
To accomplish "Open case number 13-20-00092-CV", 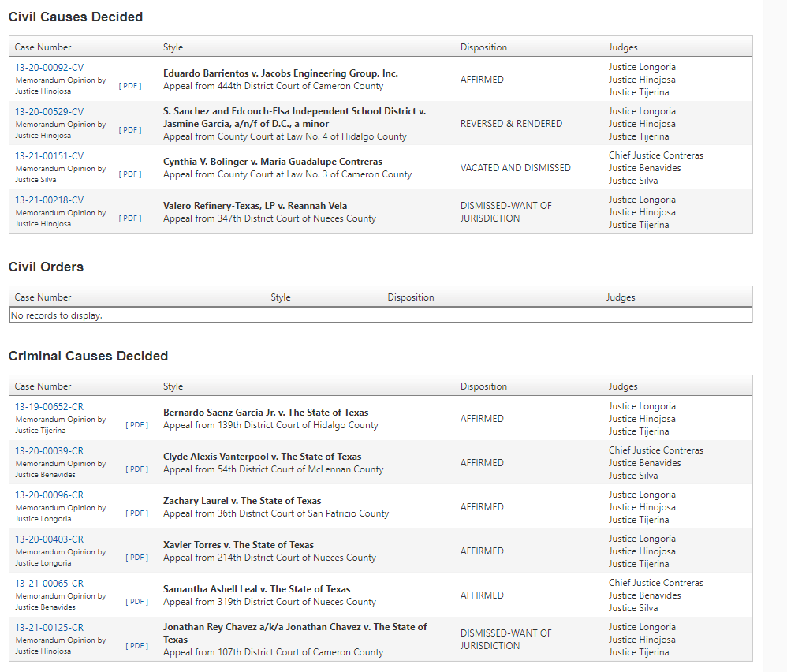I will [49, 68].
